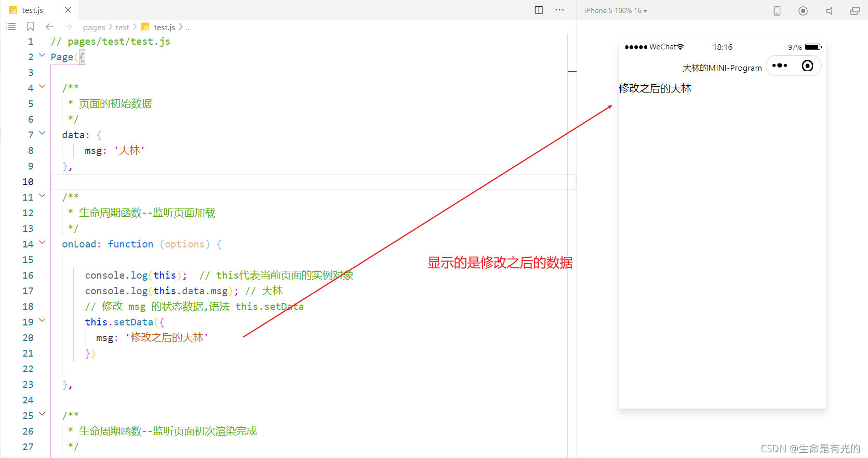Click the 页面的初始数据 comment on line 5
Viewport: 868px width, 458px height.
[x=115, y=103]
